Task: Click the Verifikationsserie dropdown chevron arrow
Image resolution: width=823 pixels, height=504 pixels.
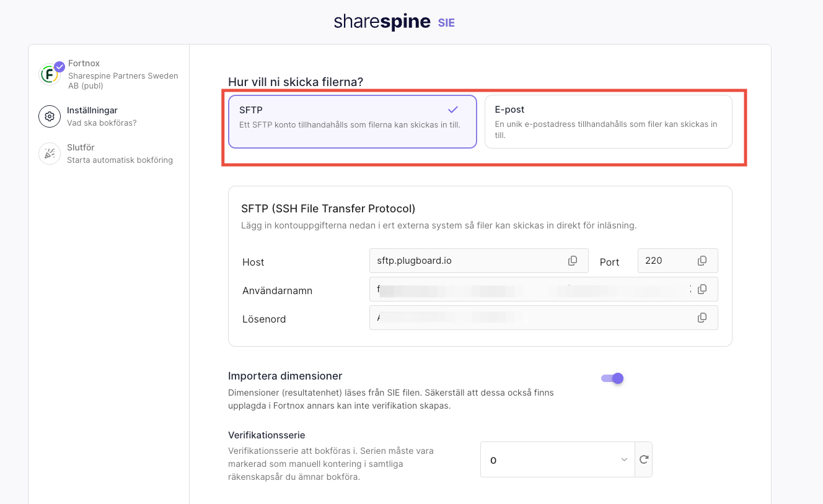Action: tap(624, 459)
